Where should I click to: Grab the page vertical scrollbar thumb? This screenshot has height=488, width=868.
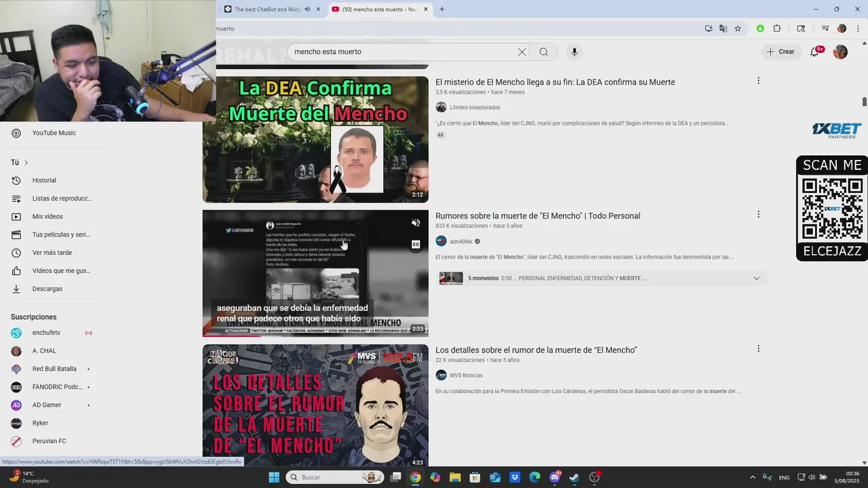(x=865, y=102)
